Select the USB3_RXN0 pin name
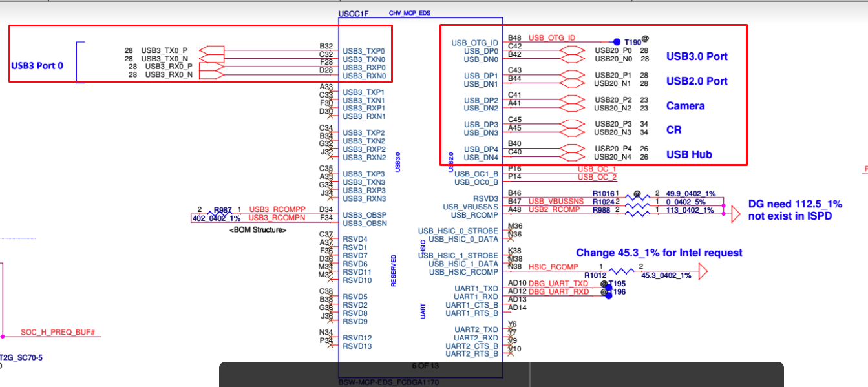 364,76
